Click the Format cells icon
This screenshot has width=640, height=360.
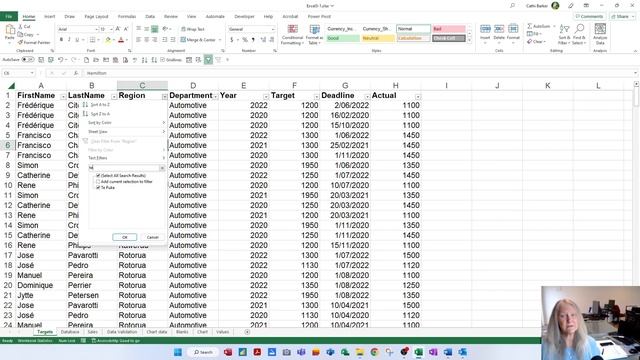(x=513, y=29)
